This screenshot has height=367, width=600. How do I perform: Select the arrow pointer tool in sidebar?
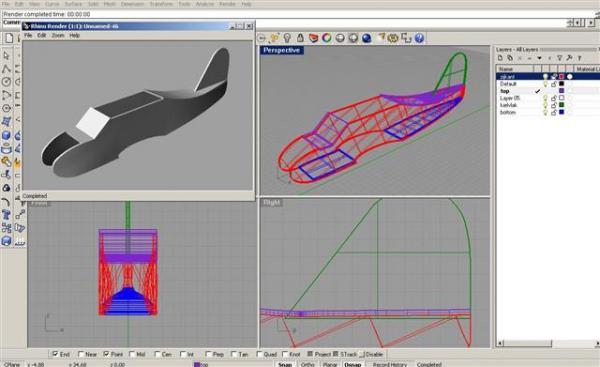(x=6, y=56)
